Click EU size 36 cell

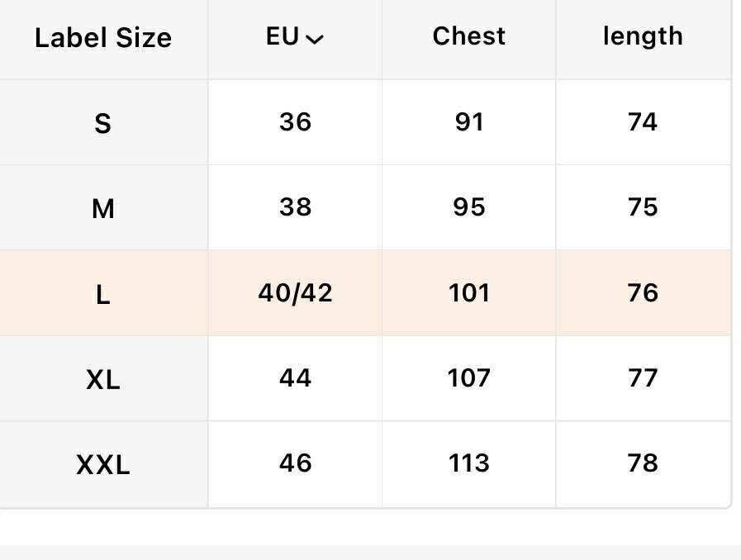coord(295,122)
